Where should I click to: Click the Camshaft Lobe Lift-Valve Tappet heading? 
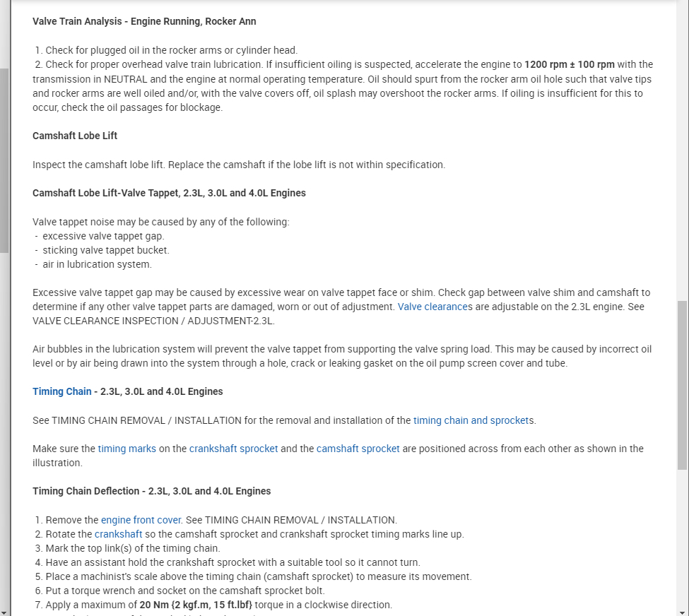click(169, 193)
